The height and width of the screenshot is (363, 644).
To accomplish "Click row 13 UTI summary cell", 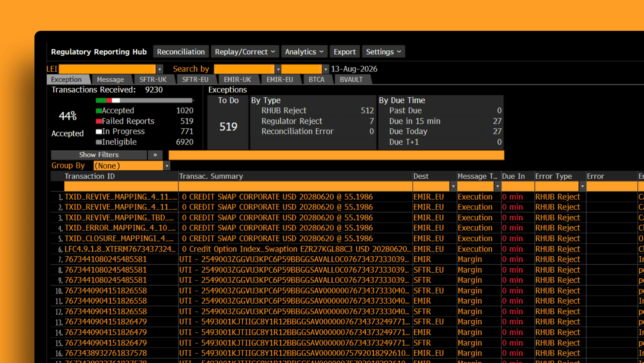I will click(x=296, y=322).
